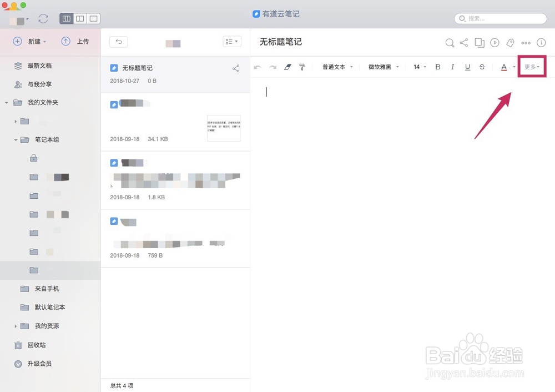Open the 更多 formatting dropdown

click(x=531, y=67)
